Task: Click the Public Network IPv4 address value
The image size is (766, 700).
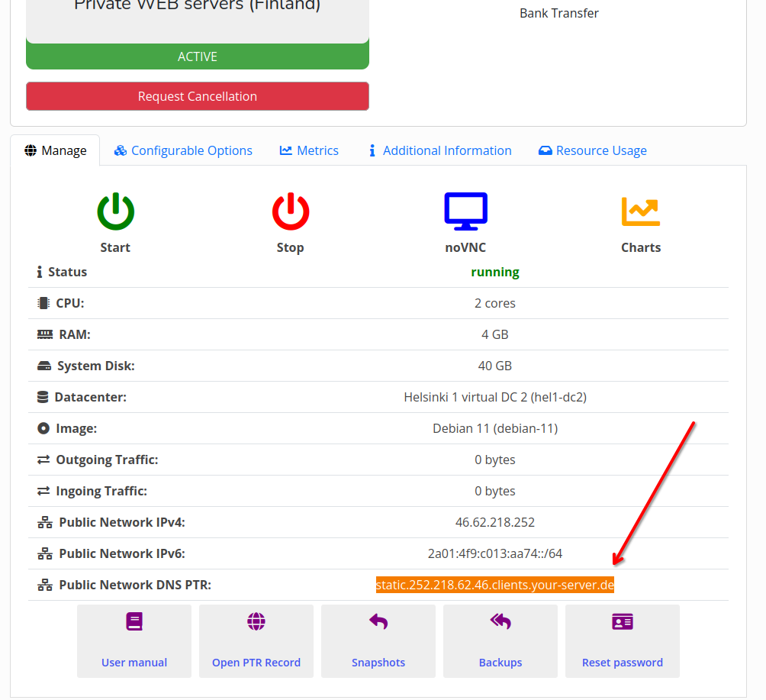Action: coord(494,523)
